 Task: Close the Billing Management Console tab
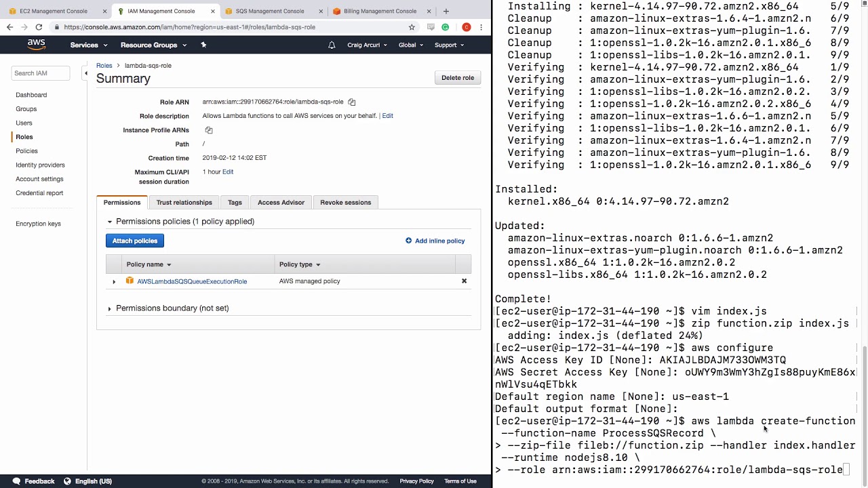pyautogui.click(x=429, y=11)
